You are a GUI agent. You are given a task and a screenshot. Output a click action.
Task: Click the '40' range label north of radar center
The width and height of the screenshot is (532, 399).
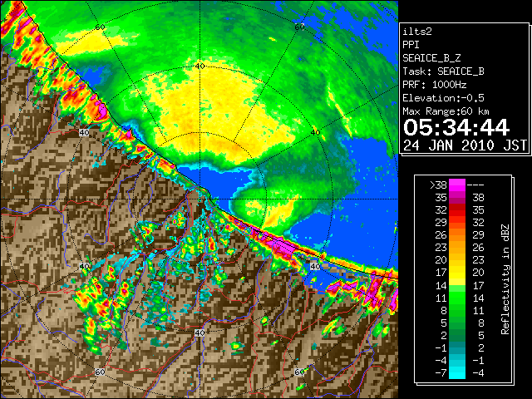pos(199,66)
